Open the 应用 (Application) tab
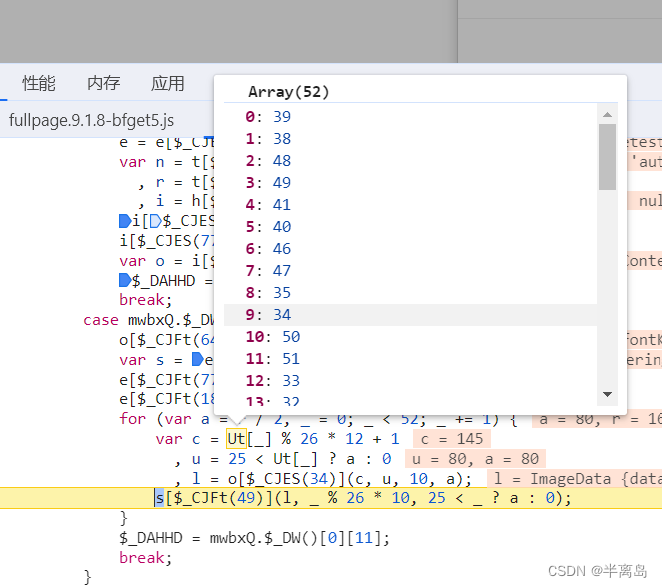662x587 pixels. coord(168,83)
